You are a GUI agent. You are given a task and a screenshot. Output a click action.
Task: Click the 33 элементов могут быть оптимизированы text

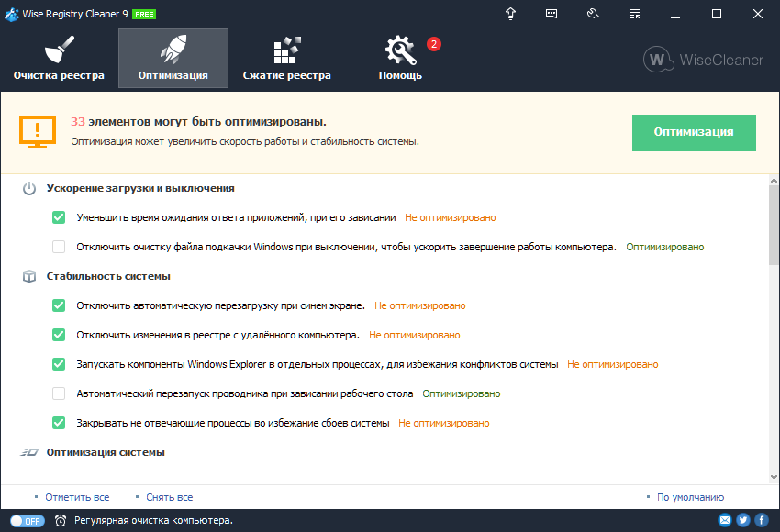[198, 122]
